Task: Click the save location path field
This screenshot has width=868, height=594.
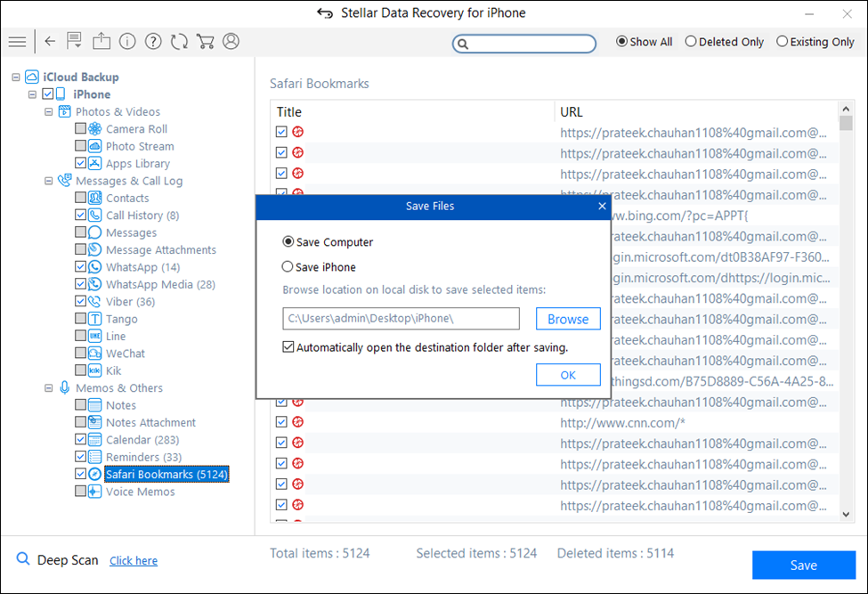Action: [401, 319]
